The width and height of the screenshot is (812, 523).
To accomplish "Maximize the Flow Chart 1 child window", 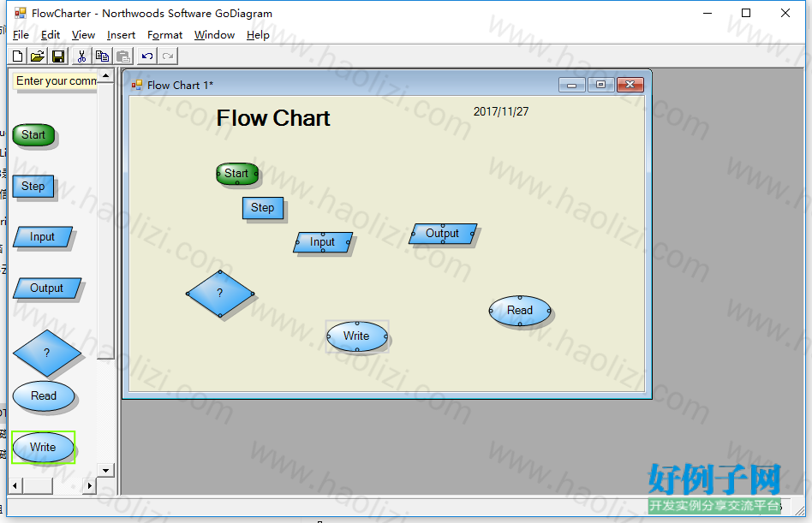I will [x=600, y=85].
